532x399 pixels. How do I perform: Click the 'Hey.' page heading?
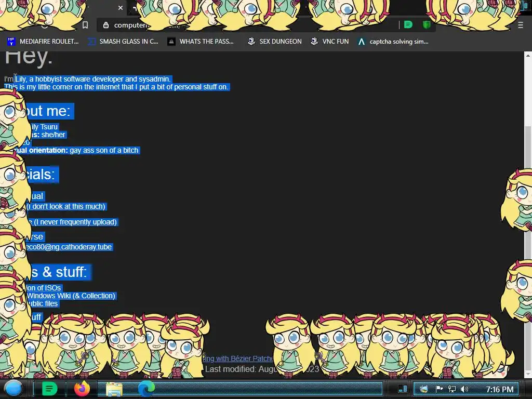click(29, 57)
